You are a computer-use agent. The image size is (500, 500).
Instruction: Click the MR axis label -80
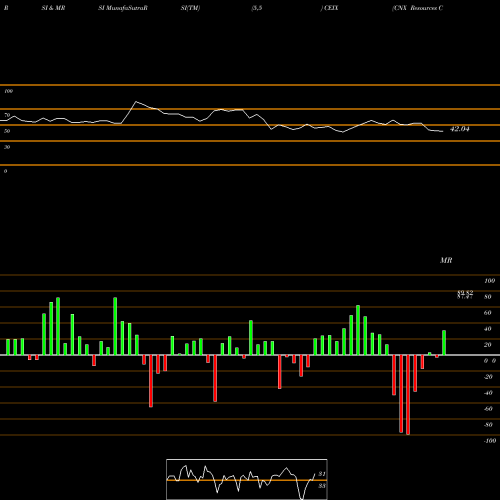[488, 425]
